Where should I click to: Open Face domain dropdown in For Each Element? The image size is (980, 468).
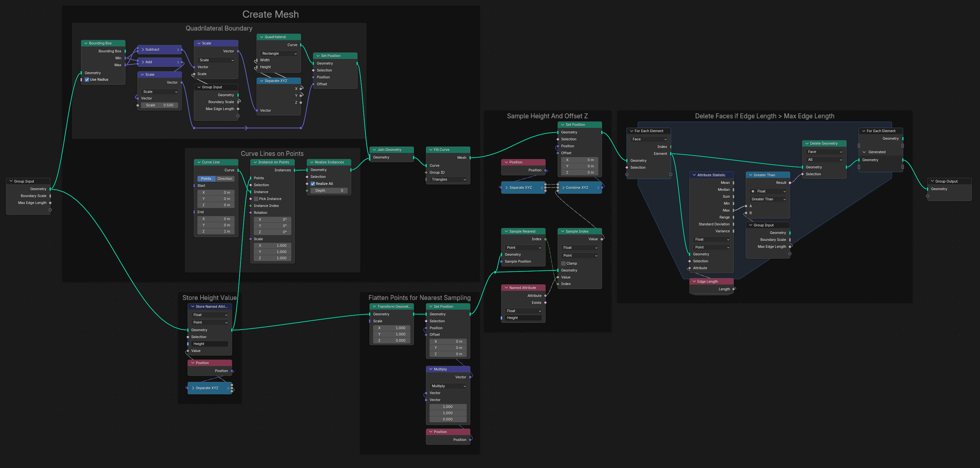coord(649,139)
